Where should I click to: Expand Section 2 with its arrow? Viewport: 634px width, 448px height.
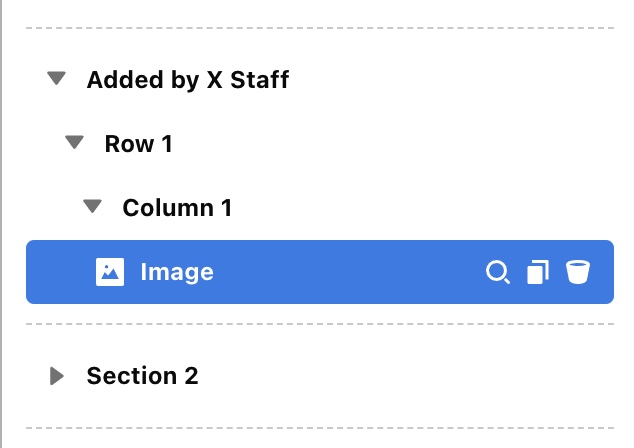(57, 376)
